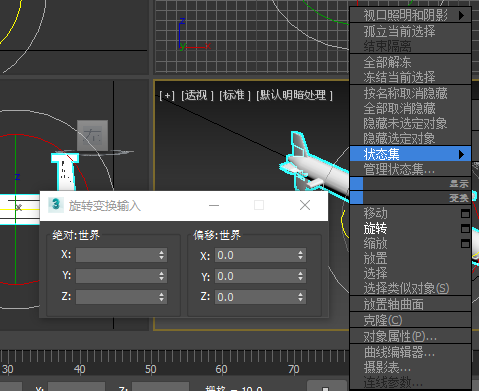
Task: Click frame 40 on the timeline
Action: 80,369
